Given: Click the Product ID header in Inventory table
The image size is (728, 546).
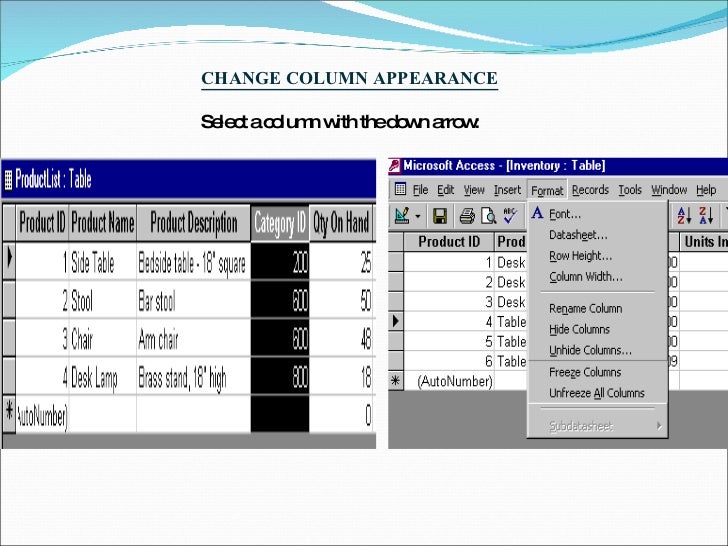Looking at the screenshot, I should 449,242.
